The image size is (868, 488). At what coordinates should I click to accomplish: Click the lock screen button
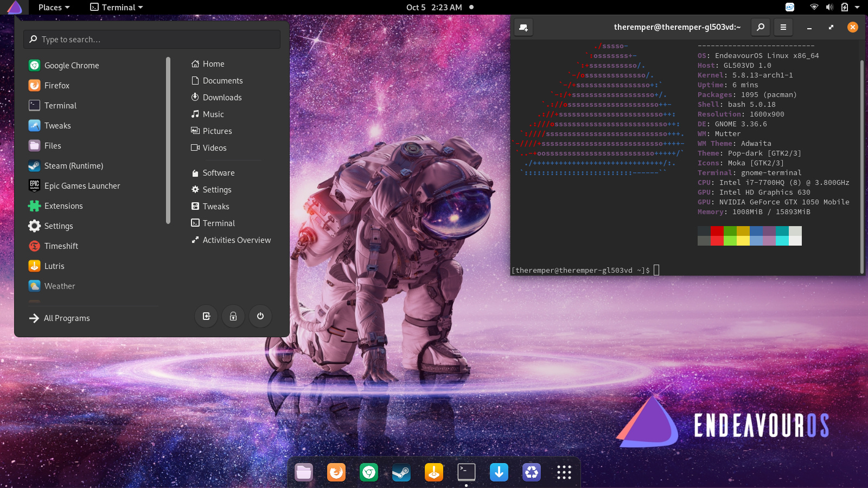[x=233, y=316]
